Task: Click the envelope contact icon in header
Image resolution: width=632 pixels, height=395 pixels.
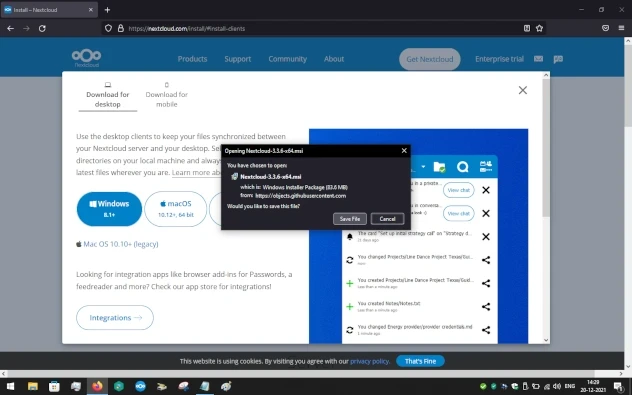Action: point(538,59)
